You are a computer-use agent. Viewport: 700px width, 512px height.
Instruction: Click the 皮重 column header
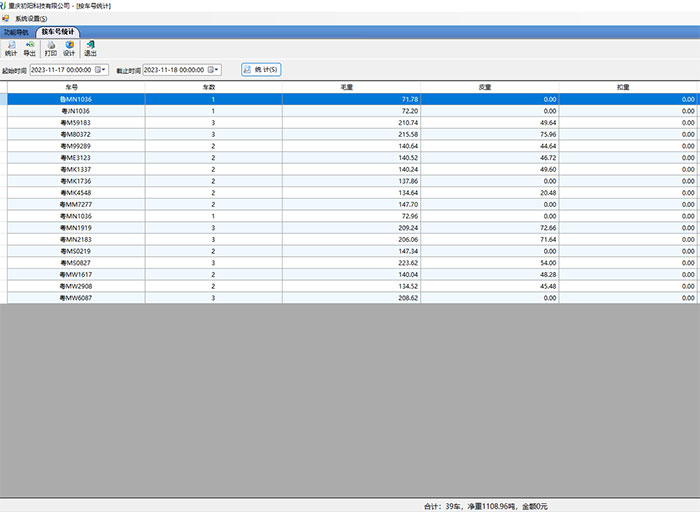pos(490,88)
